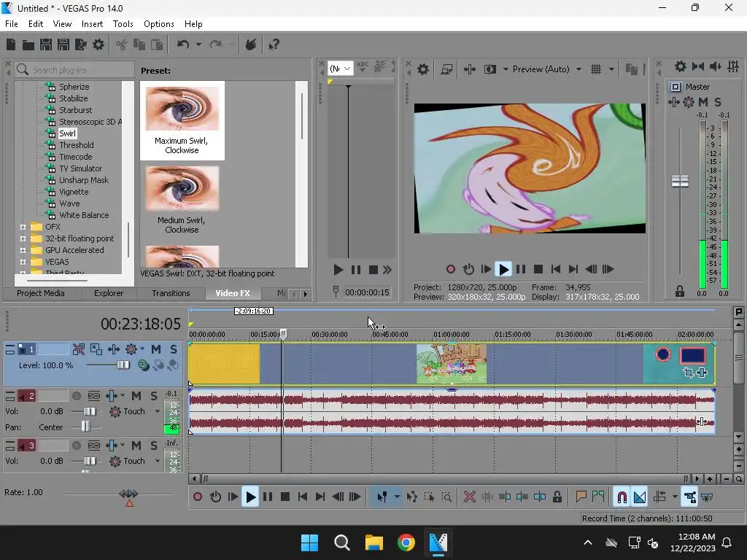Mute the Master bus

(x=703, y=102)
